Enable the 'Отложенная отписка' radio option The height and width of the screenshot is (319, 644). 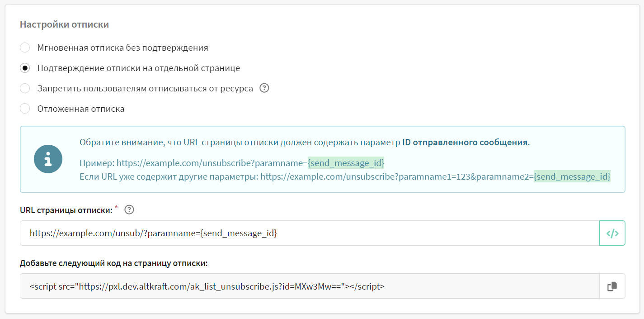coord(25,109)
